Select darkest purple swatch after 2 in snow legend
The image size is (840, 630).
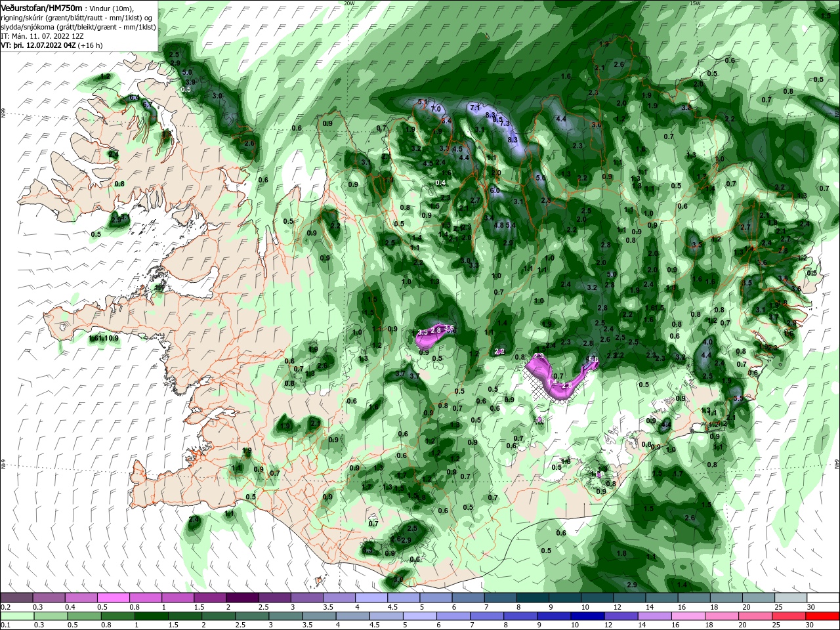pos(241,597)
